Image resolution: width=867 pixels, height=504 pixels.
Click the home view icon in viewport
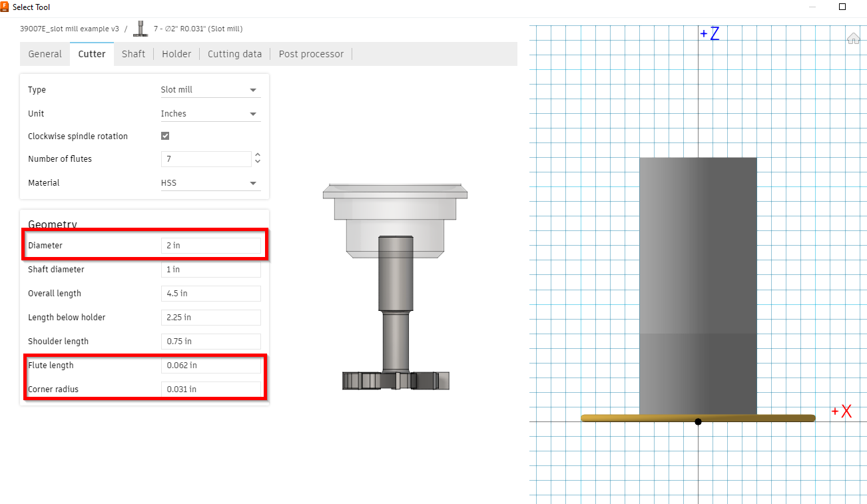854,38
